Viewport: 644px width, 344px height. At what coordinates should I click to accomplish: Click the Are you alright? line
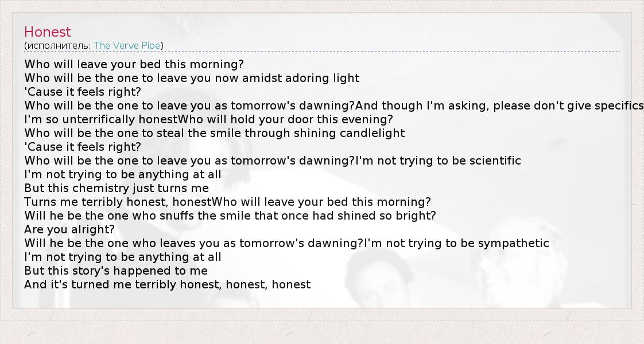click(69, 229)
